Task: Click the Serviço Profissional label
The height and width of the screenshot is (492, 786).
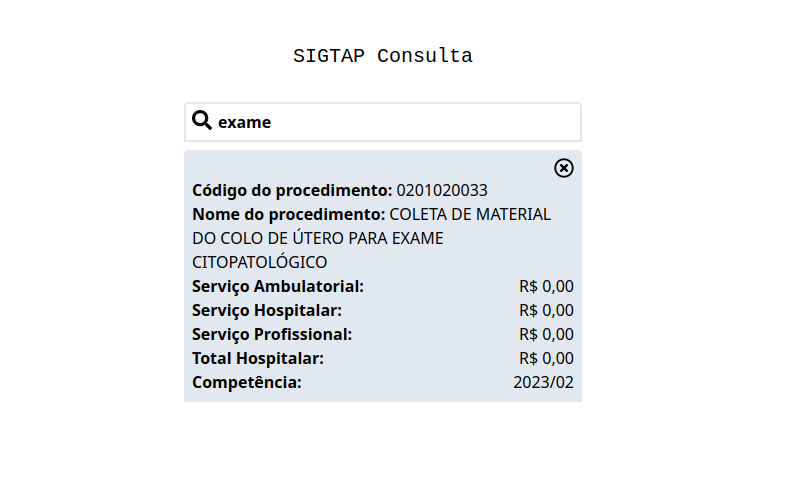Action: coord(272,335)
